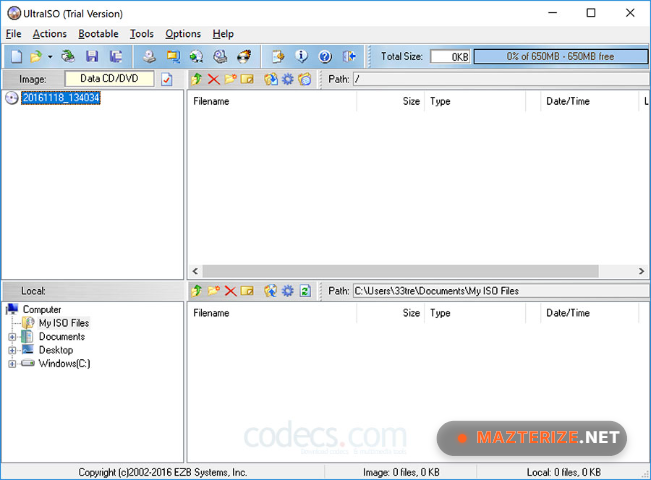Sort image list by Filename column

click(x=272, y=101)
